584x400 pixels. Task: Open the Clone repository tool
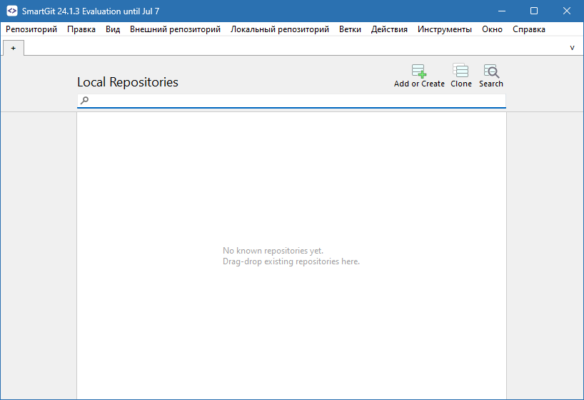[461, 76]
